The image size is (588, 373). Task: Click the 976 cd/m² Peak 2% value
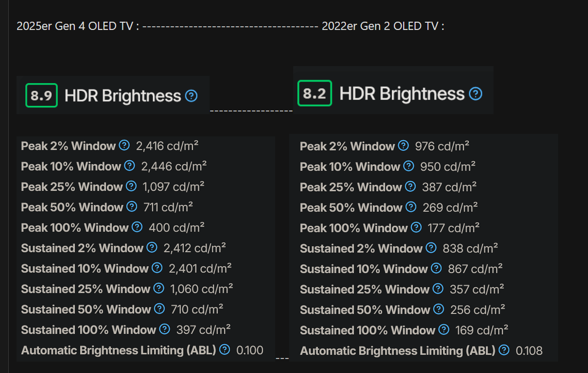pyautogui.click(x=442, y=146)
